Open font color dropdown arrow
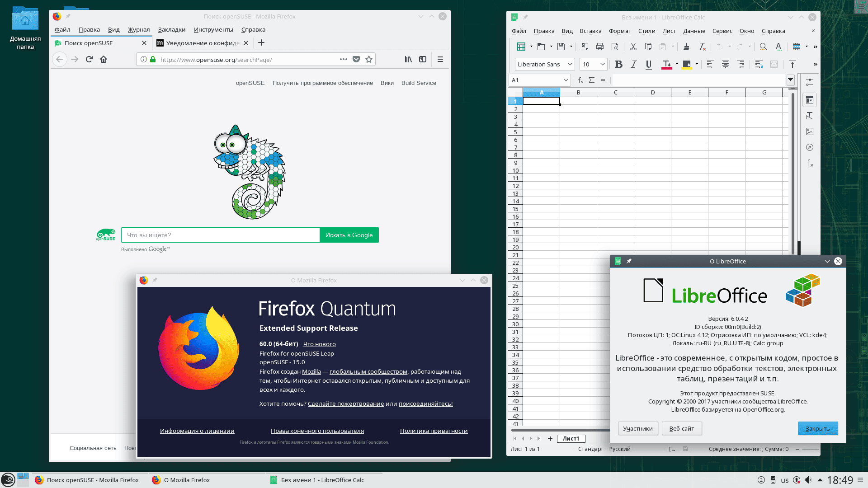Image resolution: width=868 pixels, height=488 pixels. (x=677, y=64)
